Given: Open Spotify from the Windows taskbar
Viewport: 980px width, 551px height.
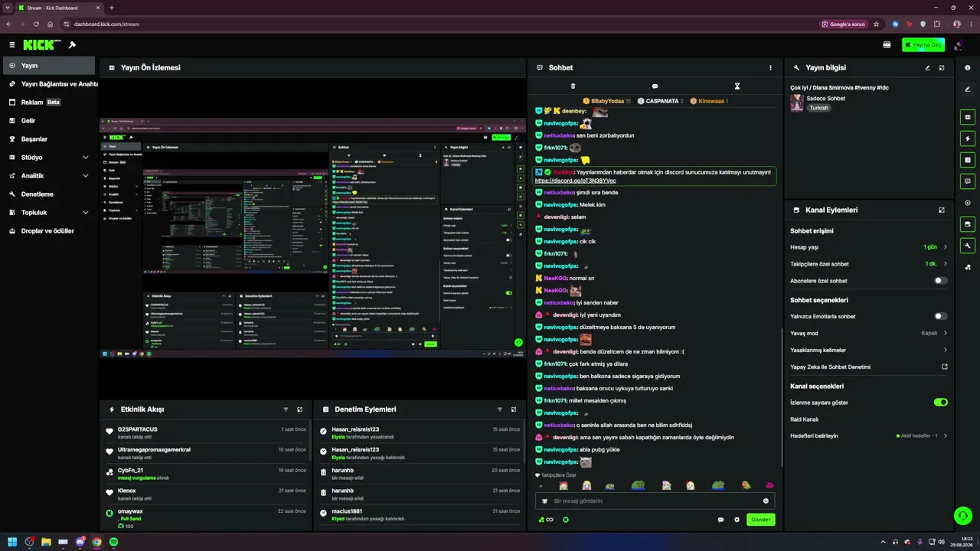Looking at the screenshot, I should [x=114, y=542].
